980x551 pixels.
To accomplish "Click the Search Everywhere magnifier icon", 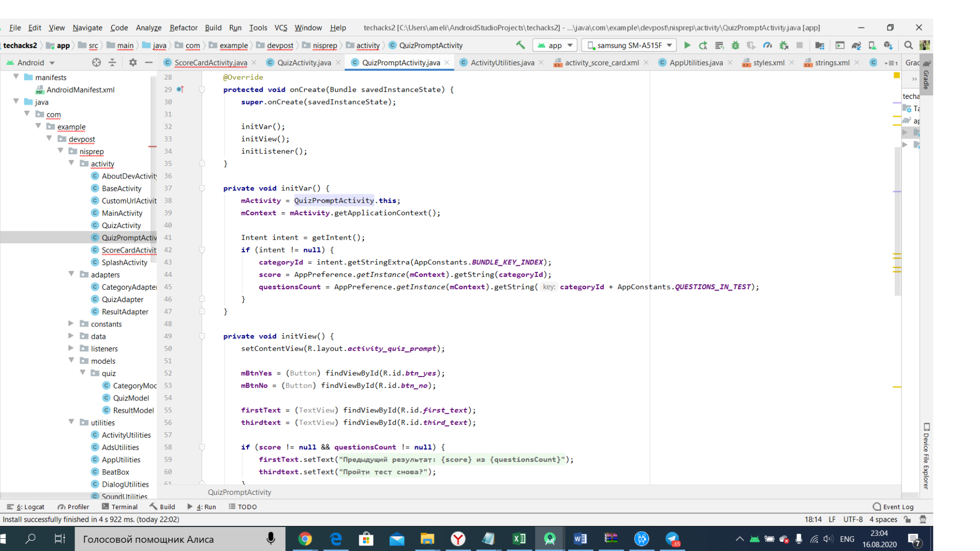I will click(x=908, y=45).
